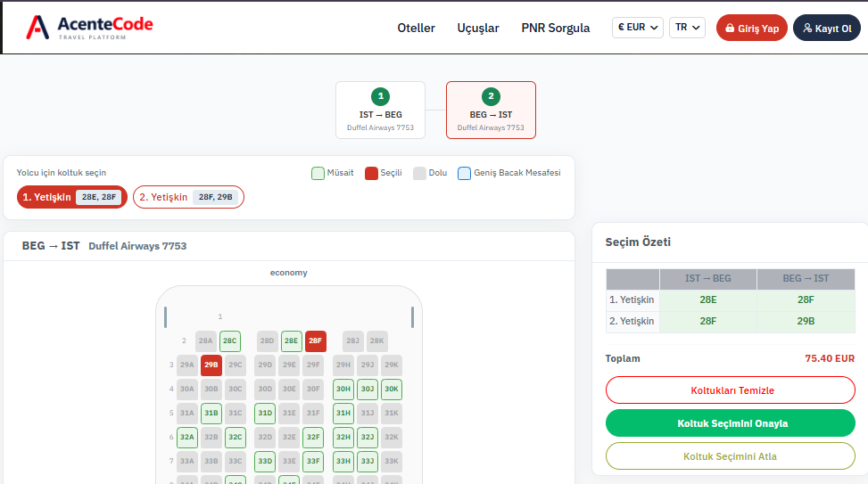Switch to passenger 2. Yetişkin

[188, 197]
